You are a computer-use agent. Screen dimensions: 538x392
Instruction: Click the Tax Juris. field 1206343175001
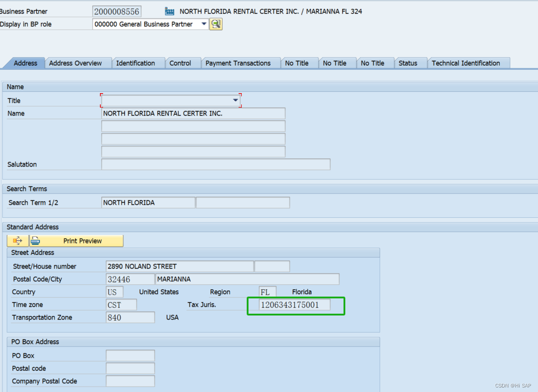[295, 305]
